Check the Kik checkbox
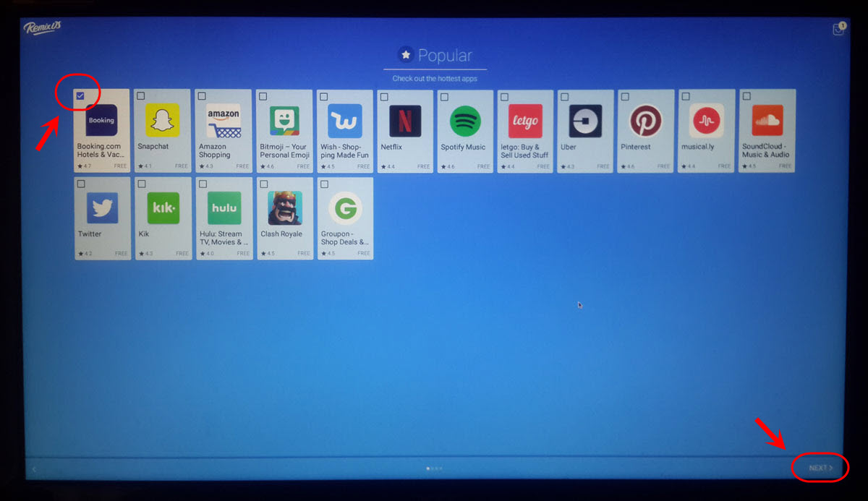868x501 pixels. pos(142,184)
